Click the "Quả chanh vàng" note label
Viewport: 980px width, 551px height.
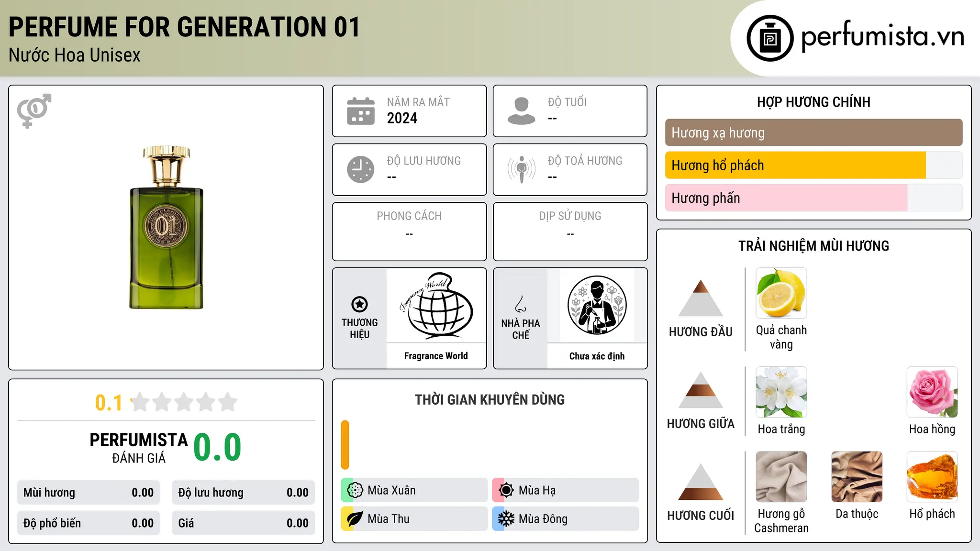[781, 337]
